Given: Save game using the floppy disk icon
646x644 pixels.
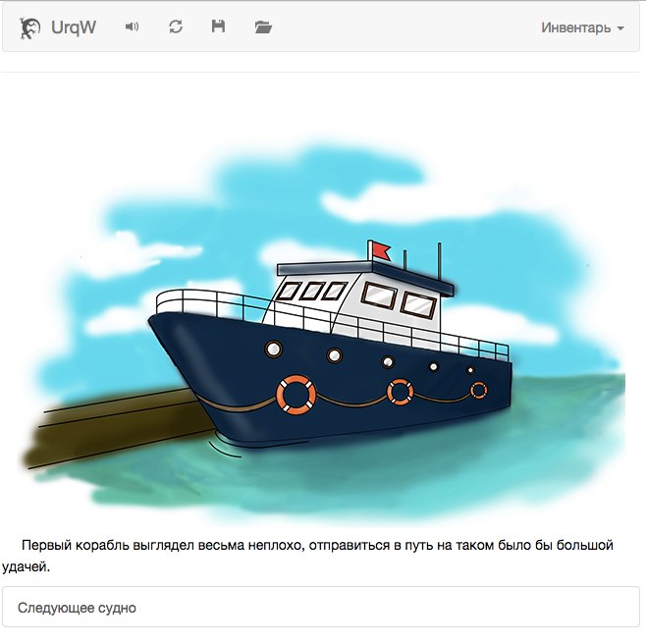Looking at the screenshot, I should [218, 27].
